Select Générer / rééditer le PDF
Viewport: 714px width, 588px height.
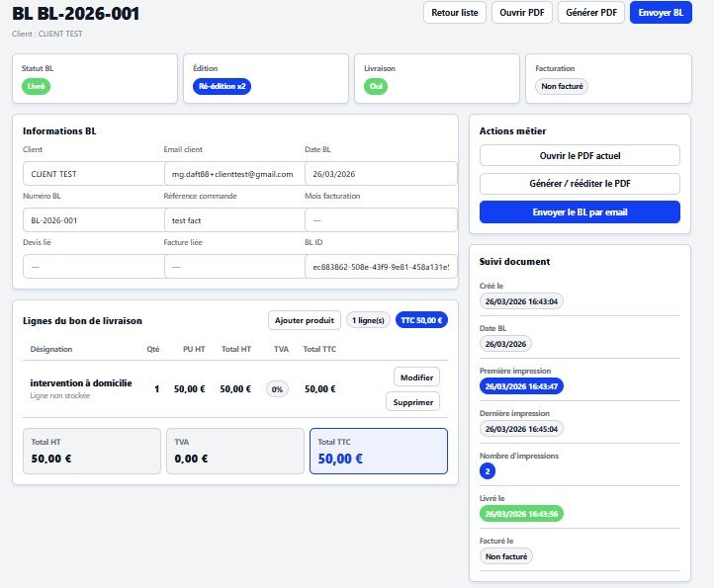[580, 184]
